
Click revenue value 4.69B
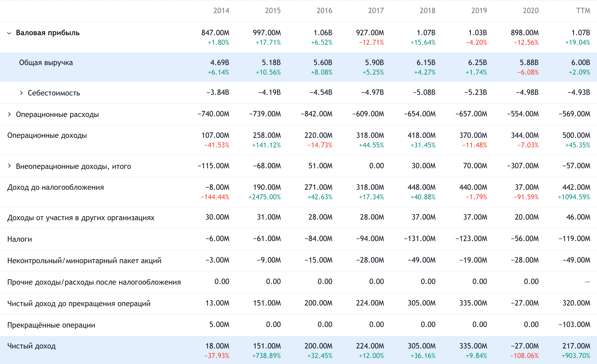(220, 63)
